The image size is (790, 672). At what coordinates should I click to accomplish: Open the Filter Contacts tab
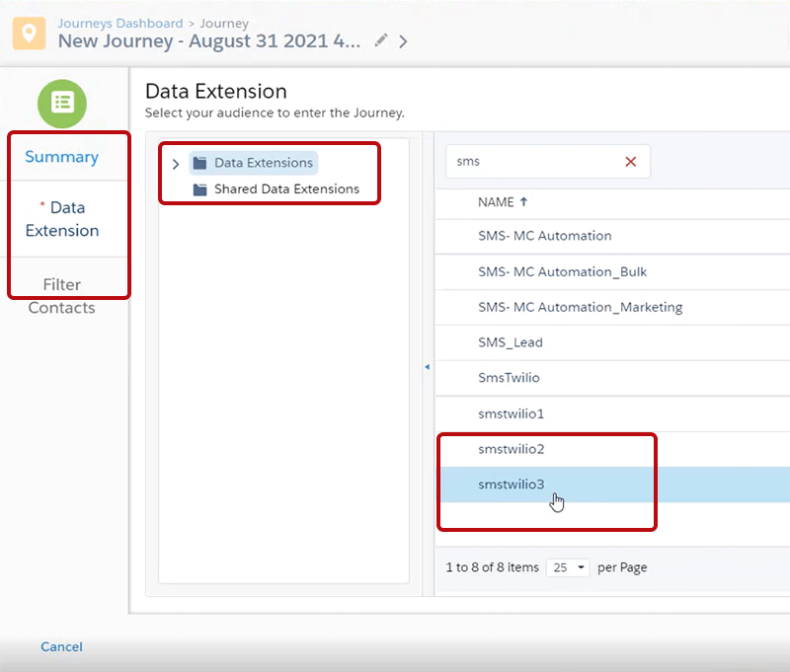[62, 296]
